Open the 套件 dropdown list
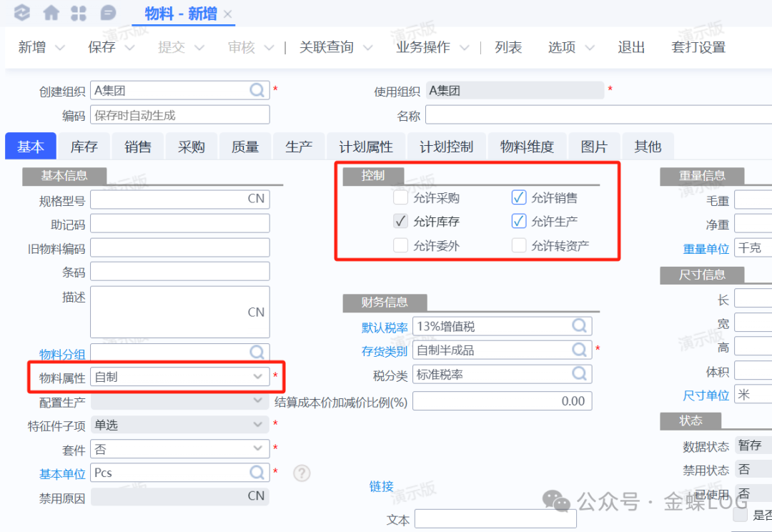This screenshot has width=772, height=532. (x=257, y=448)
